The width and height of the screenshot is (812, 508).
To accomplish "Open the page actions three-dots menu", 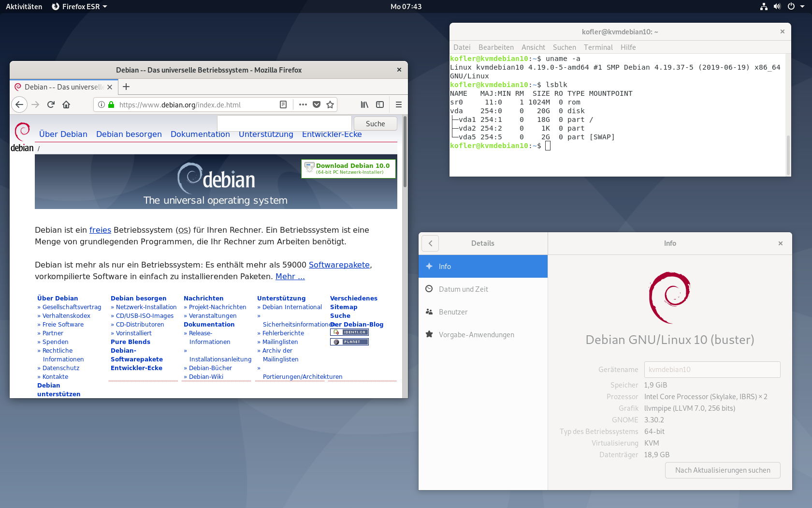I will click(302, 105).
